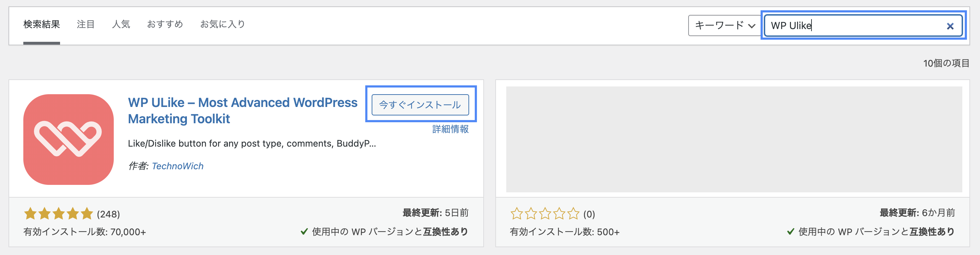The width and height of the screenshot is (980, 255).
Task: Click the second plugin's compatibility checkmark icon
Action: 790,231
